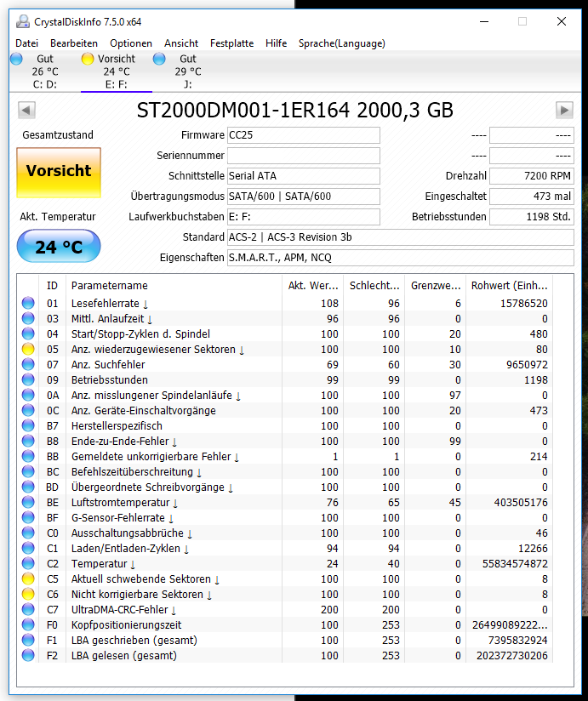This screenshot has height=701, width=588.
Task: Click the Schnittstelle field Serial ATA
Action: (x=304, y=176)
